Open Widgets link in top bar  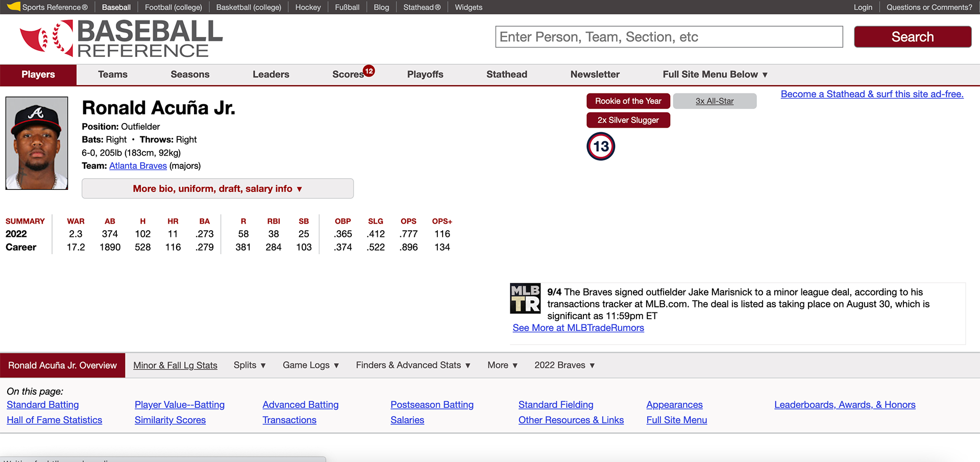click(x=469, y=7)
